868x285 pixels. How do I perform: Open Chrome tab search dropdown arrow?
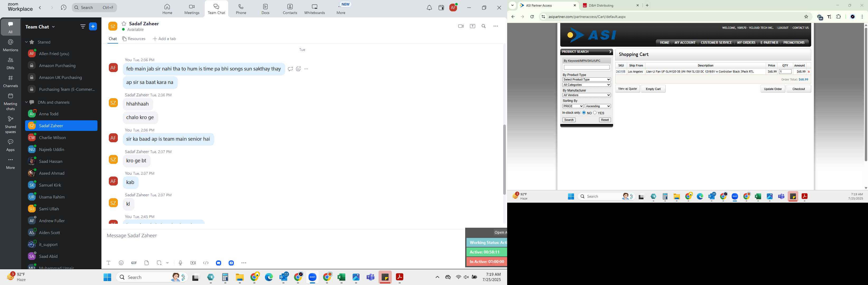point(512,5)
